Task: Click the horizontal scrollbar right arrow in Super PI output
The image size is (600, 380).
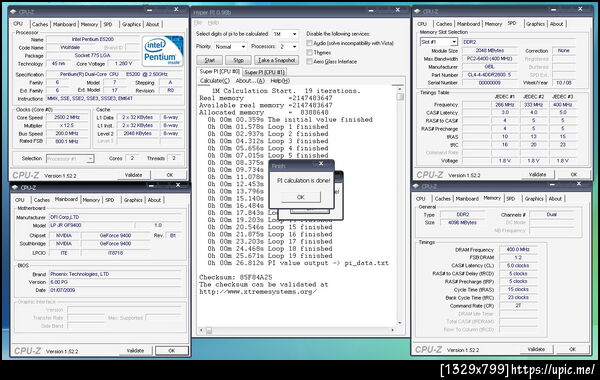Action: pos(392,330)
